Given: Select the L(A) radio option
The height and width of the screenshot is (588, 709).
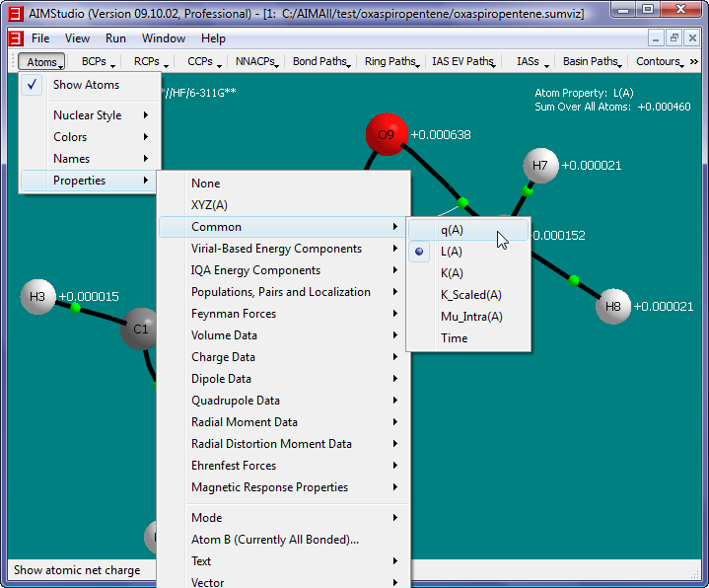Looking at the screenshot, I should tap(452, 252).
